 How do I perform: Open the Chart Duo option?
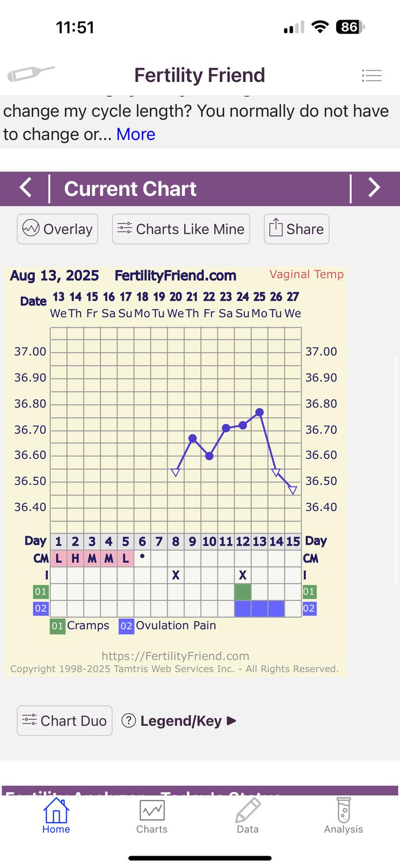64,720
